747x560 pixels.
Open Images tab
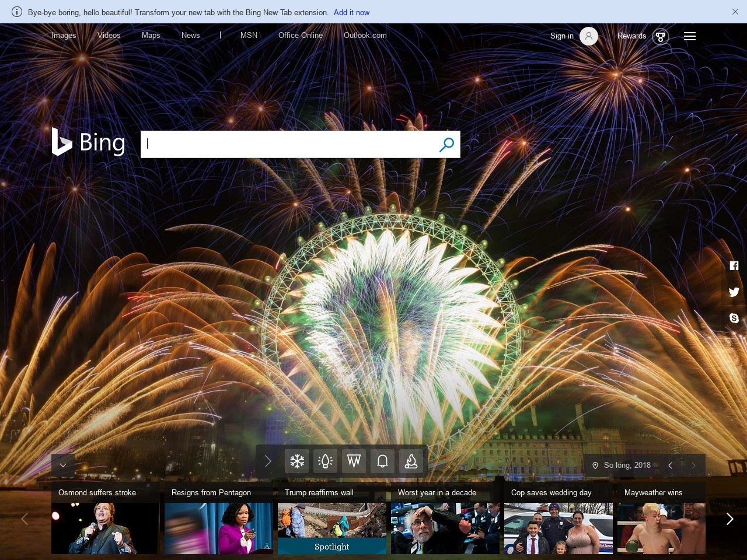[64, 35]
